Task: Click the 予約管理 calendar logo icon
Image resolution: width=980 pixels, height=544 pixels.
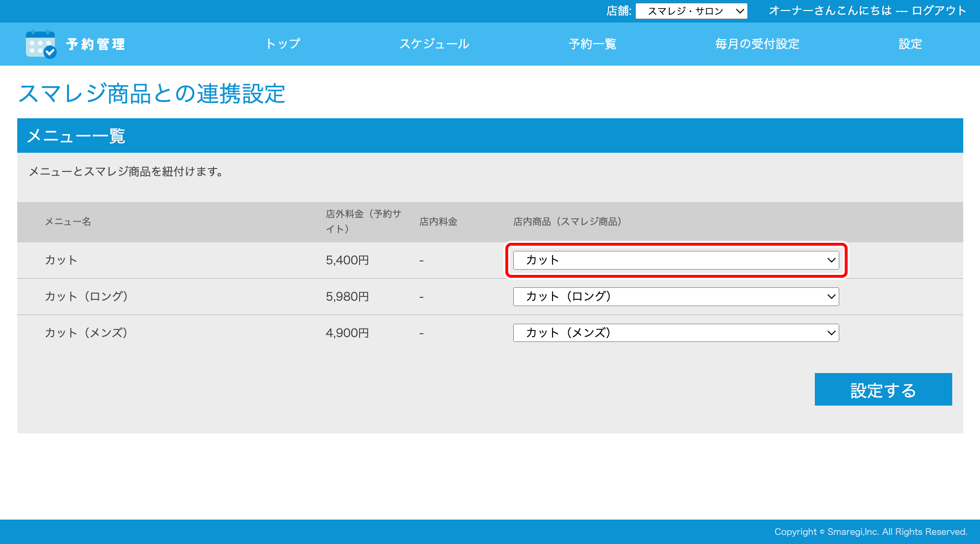Action: pyautogui.click(x=41, y=44)
